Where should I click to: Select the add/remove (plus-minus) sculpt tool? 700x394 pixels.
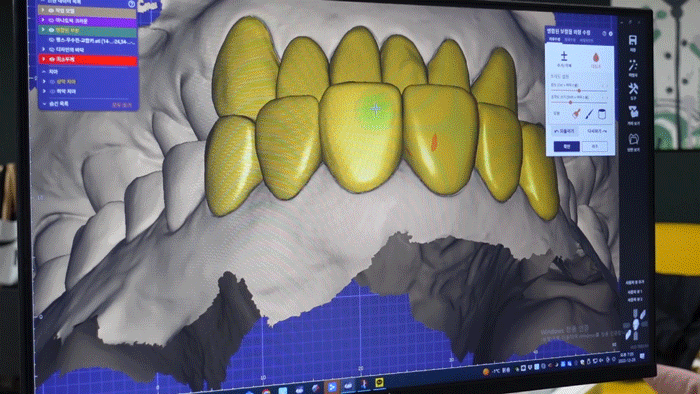(x=564, y=59)
